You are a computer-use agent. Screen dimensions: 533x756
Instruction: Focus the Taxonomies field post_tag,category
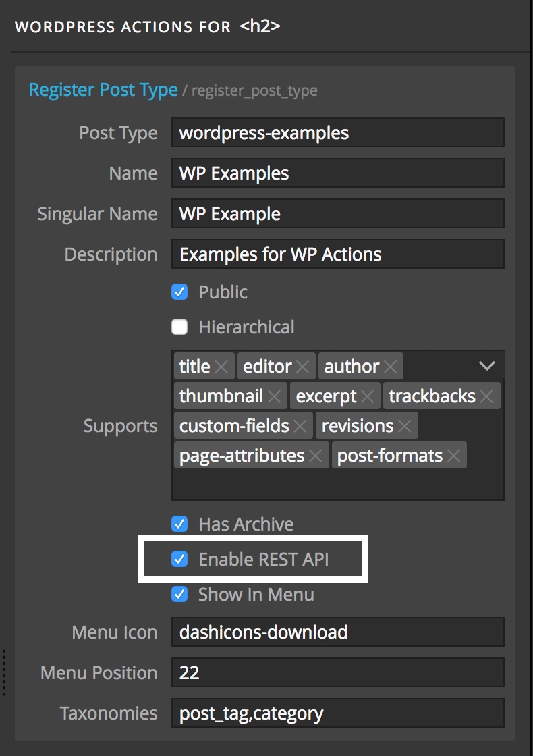(338, 713)
